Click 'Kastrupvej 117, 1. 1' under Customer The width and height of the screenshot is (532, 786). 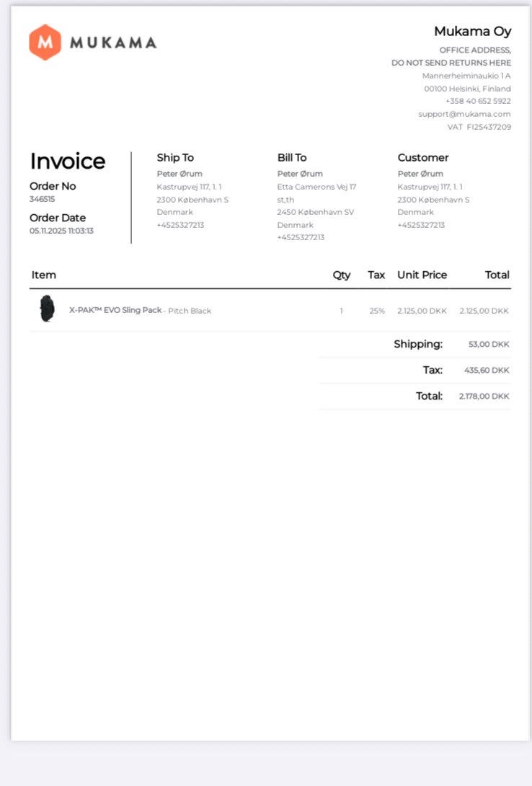(x=430, y=187)
